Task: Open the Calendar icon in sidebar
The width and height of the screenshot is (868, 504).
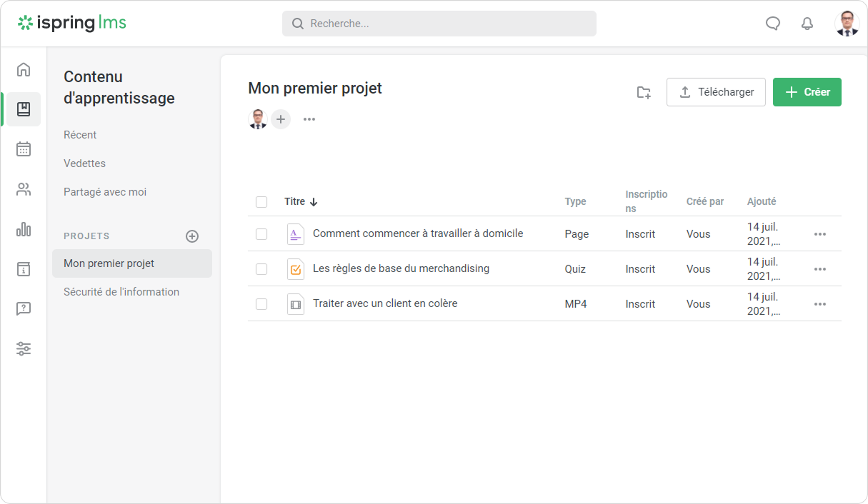Action: point(24,149)
